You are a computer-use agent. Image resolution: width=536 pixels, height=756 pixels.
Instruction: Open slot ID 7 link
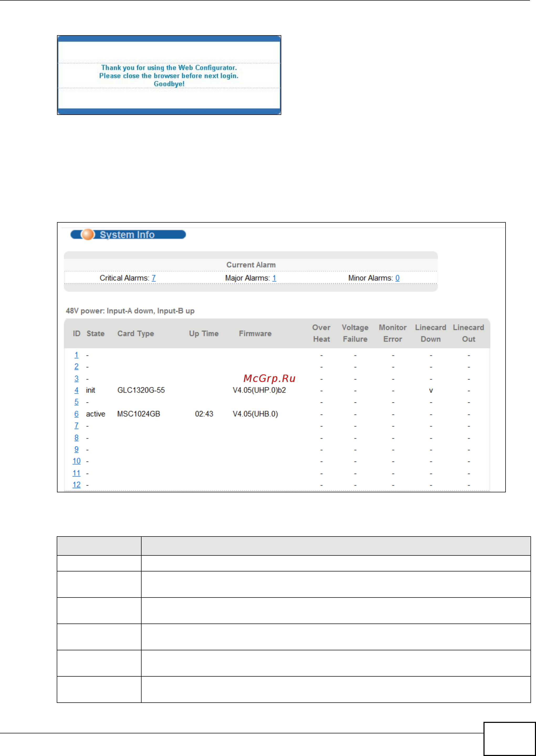point(76,426)
